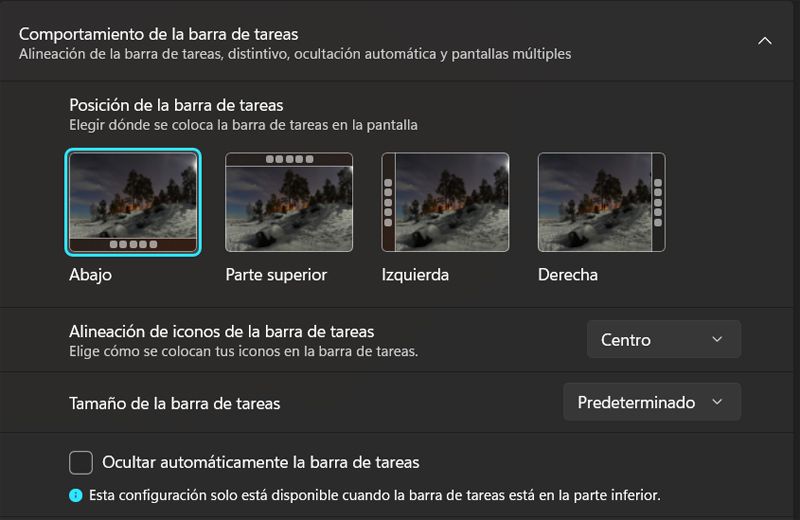The image size is (800, 520).
Task: Click the 'Esta configuración solo está disponible' note
Action: 374,495
